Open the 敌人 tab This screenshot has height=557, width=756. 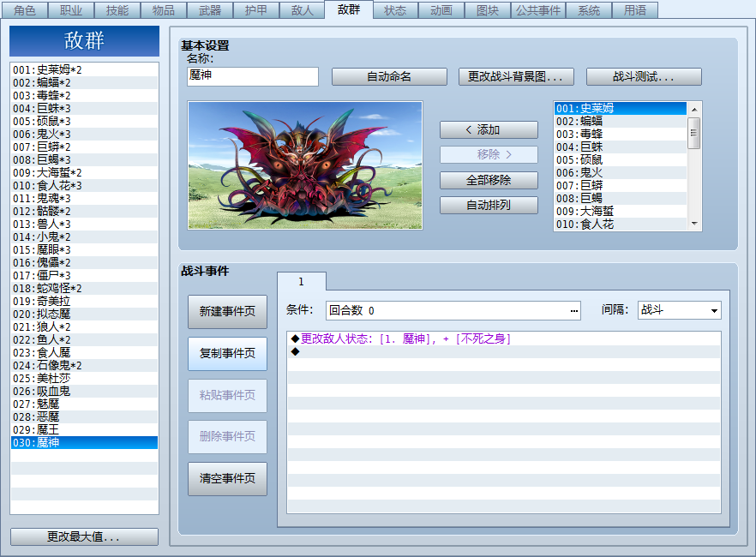click(303, 10)
